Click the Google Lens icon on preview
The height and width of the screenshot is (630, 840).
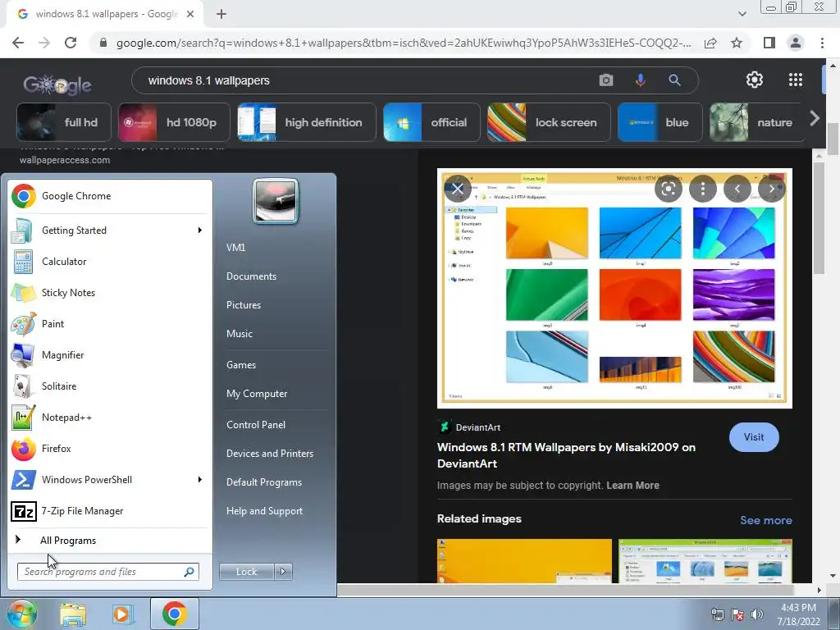pyautogui.click(x=668, y=189)
